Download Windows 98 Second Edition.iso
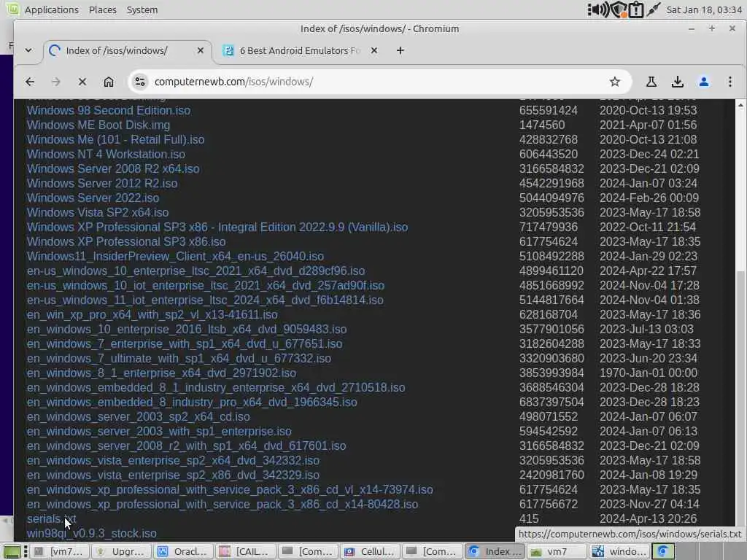Screen dimensions: 747x560 point(109,111)
